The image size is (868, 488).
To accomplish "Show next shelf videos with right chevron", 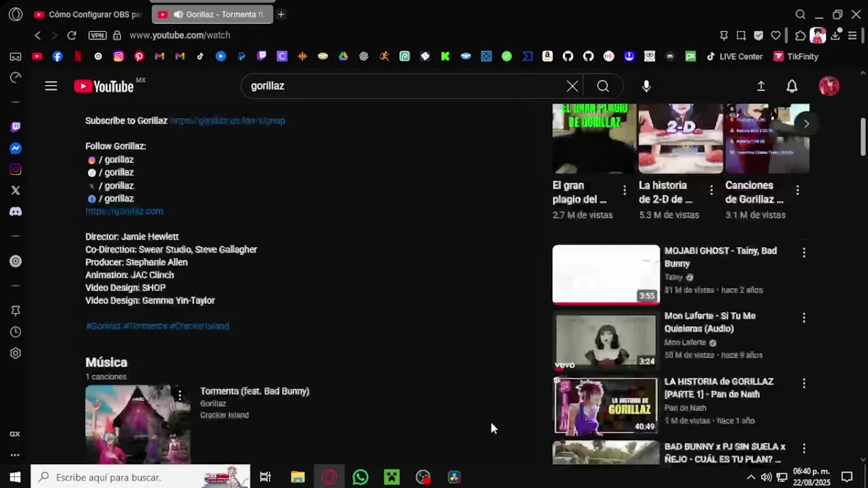I will pyautogui.click(x=806, y=123).
